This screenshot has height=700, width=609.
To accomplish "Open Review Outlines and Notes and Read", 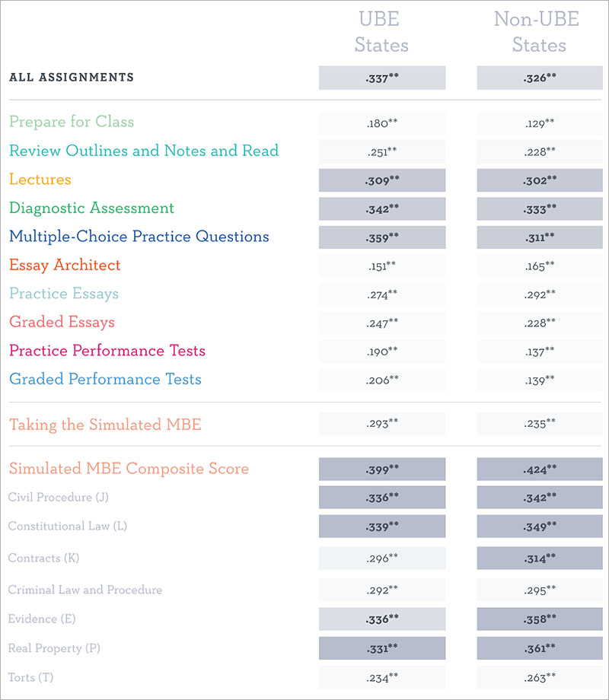I will pyautogui.click(x=144, y=151).
